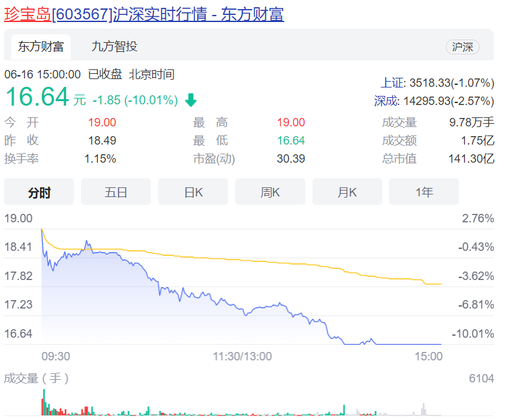The width and height of the screenshot is (521, 420).
Task: Switch to the 东方财富 tab
Action: click(x=41, y=47)
